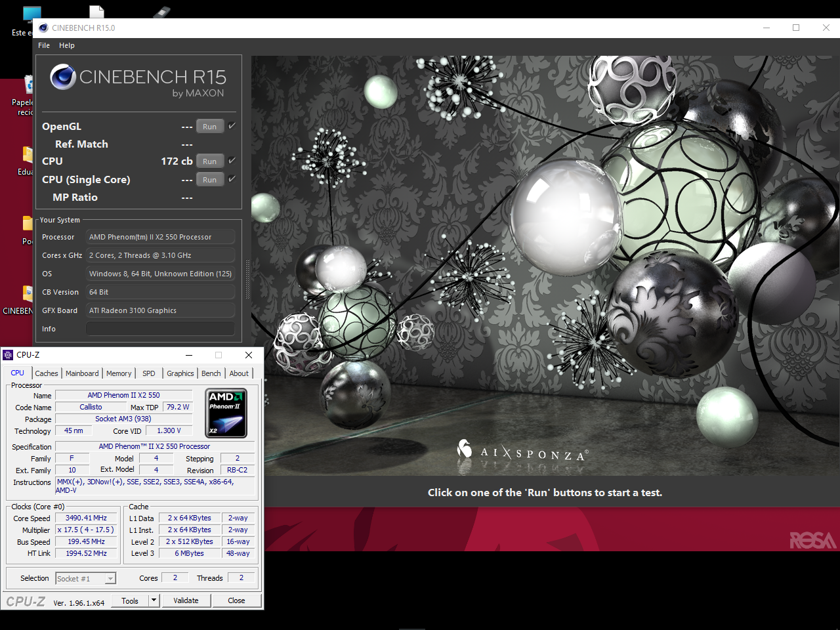840x630 pixels.
Task: Toggle the CPU (Single Core) test checkmark
Action: point(232,178)
